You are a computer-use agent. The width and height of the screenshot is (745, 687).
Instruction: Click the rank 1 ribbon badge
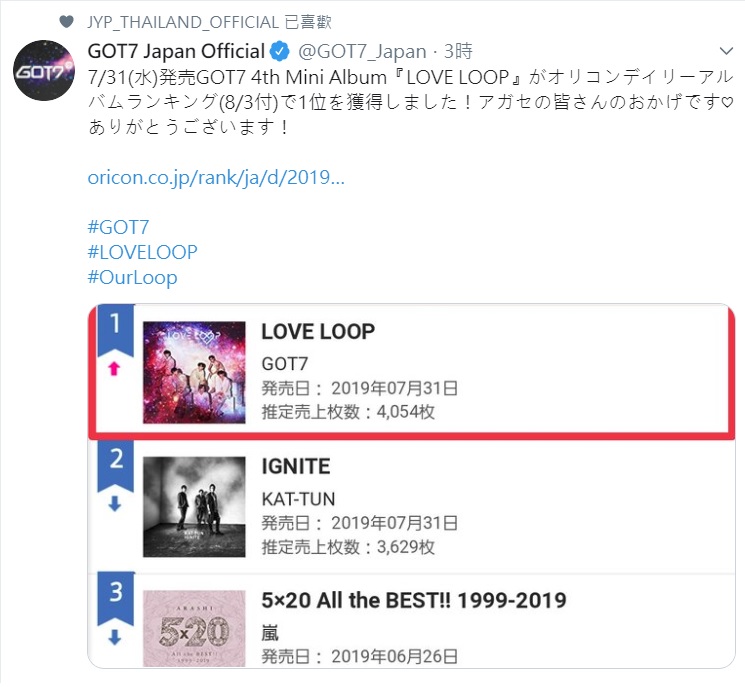click(x=114, y=326)
